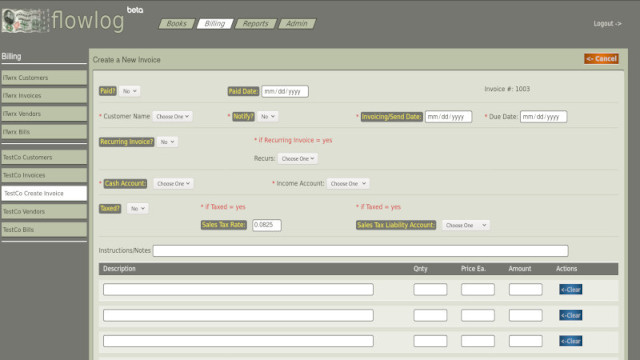Open TestCo Invoices in the sidebar
640x360 pixels.
point(44,175)
